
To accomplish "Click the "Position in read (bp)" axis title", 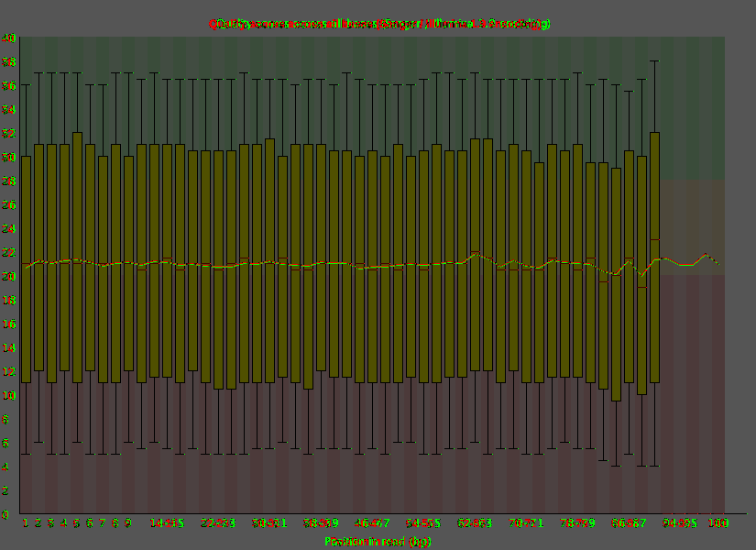I will click(378, 542).
